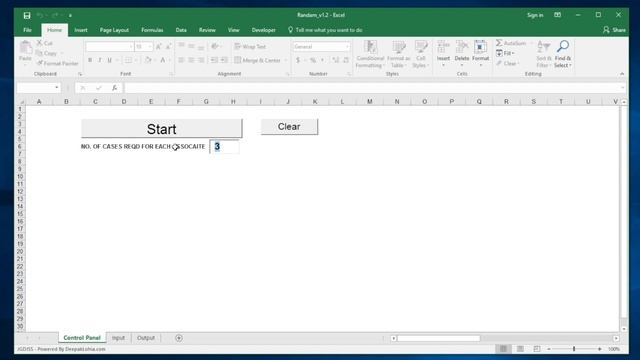Switch to the Developer tab
The height and width of the screenshot is (360, 640).
[x=263, y=30]
